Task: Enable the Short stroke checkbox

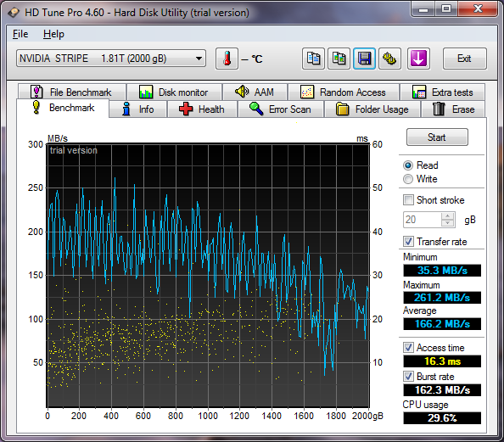Action: pyautogui.click(x=408, y=200)
